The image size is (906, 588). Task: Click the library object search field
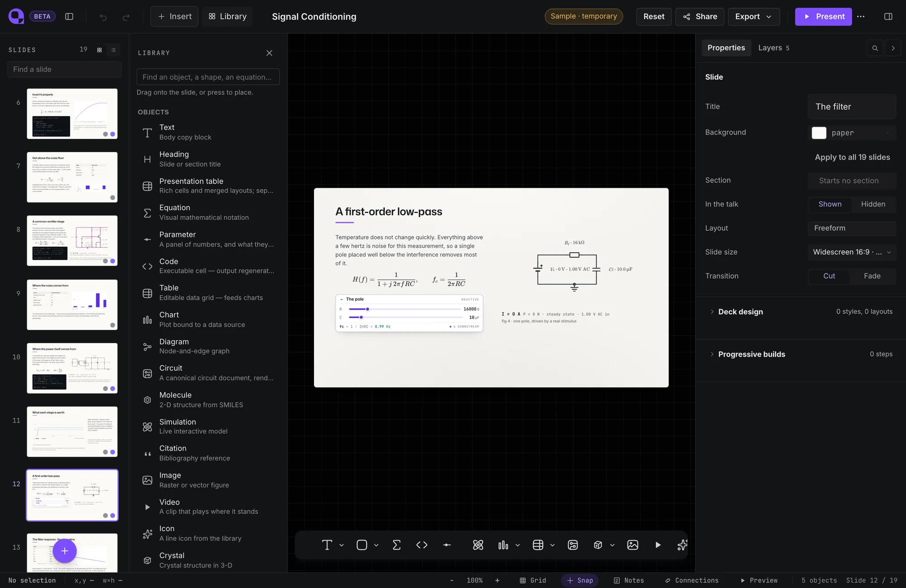pos(208,77)
